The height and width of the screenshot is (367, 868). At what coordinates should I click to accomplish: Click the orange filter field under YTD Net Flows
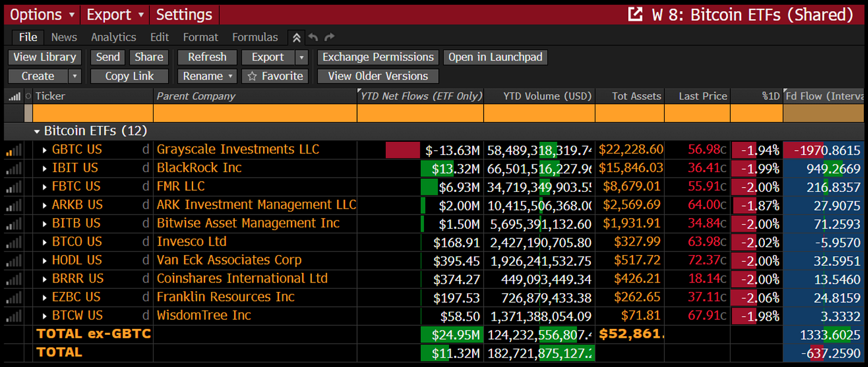pyautogui.click(x=420, y=113)
